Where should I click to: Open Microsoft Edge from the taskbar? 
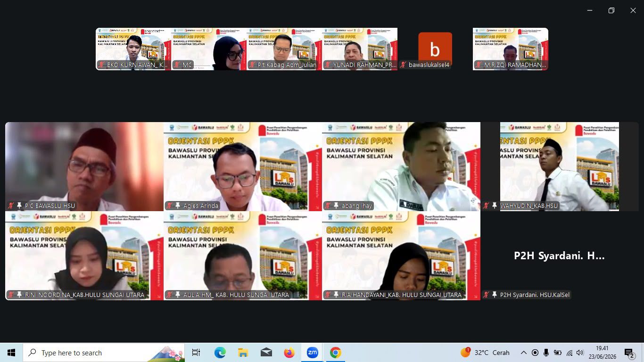pyautogui.click(x=220, y=353)
